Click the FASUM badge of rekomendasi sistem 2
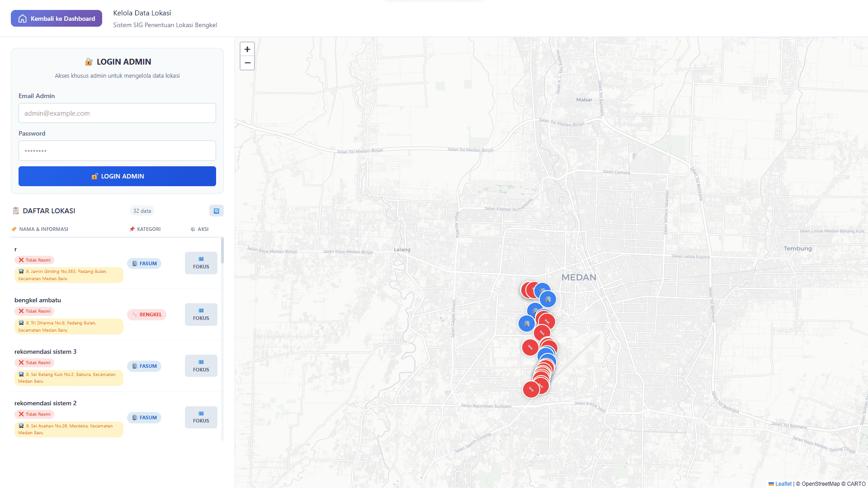Viewport: 868px width, 488px height. [x=144, y=418]
